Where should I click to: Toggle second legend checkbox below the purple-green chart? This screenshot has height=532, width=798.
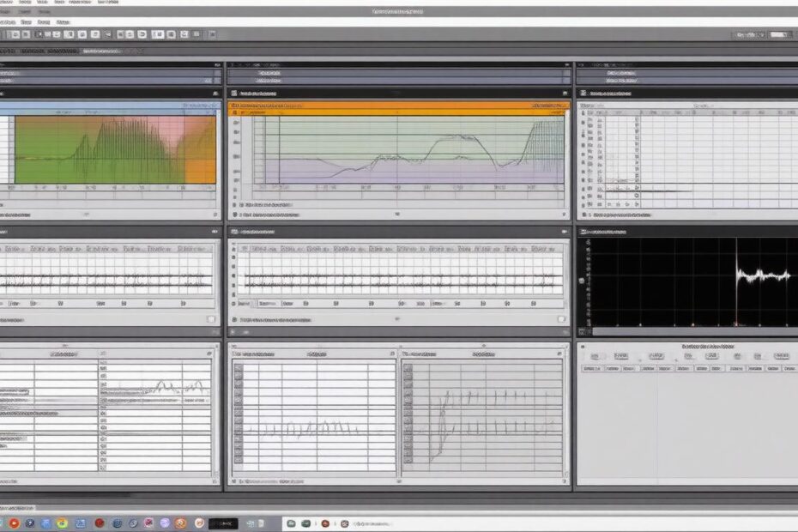point(234,215)
